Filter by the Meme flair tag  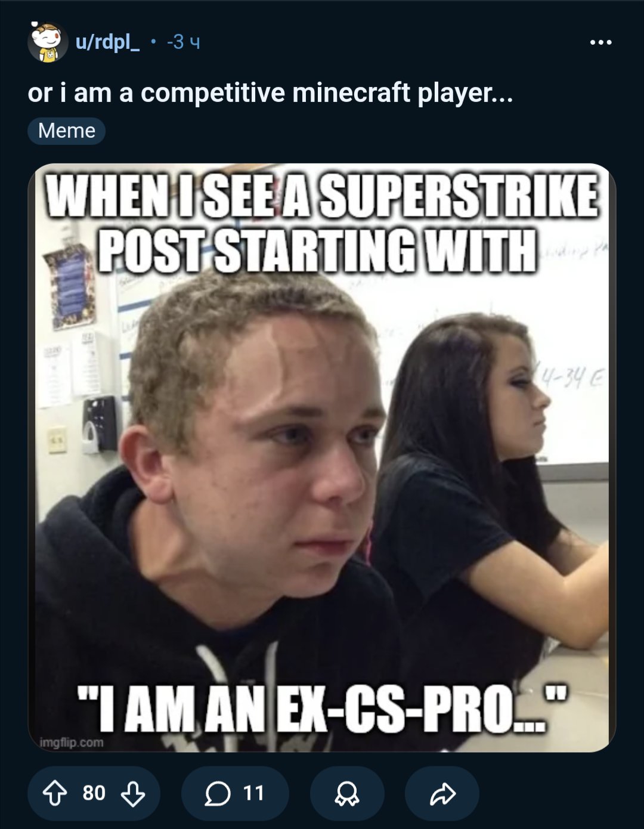point(66,131)
